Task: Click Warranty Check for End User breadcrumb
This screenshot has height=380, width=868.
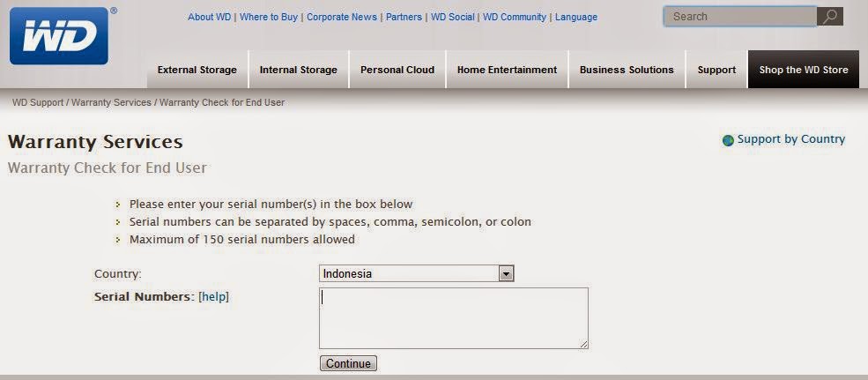Action: click(222, 102)
